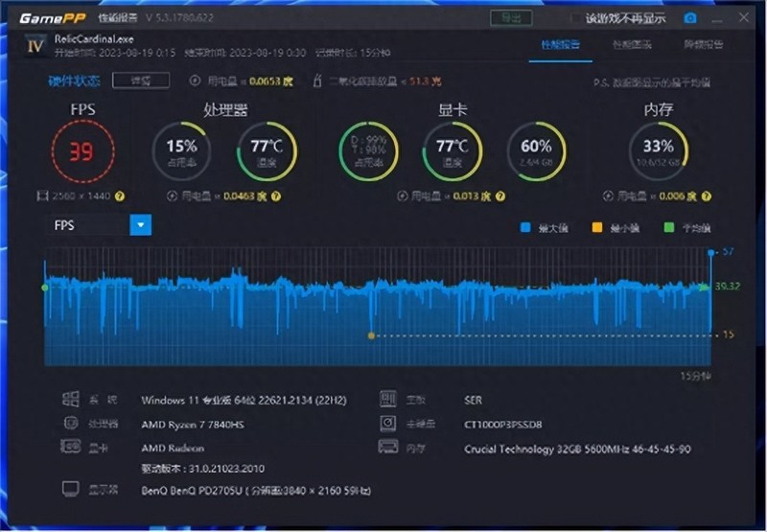Click the help icon beside 0.006 度
The image size is (767, 532).
click(x=706, y=197)
